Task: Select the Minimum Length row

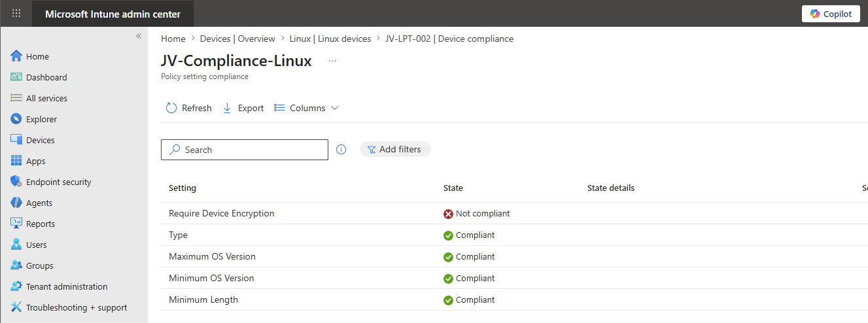Action: coord(514,299)
